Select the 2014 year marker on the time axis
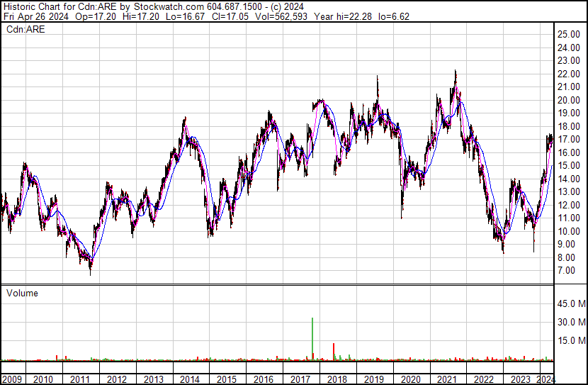588x385 pixels. tap(190, 379)
